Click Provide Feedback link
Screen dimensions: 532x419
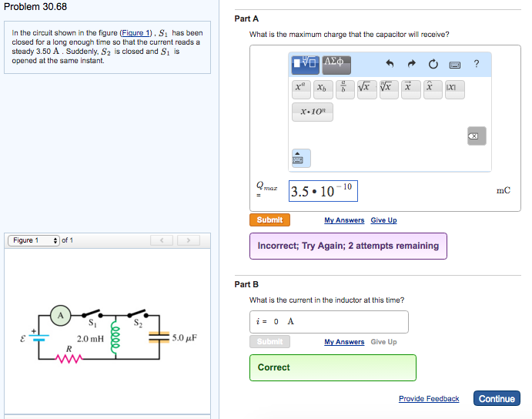429,399
